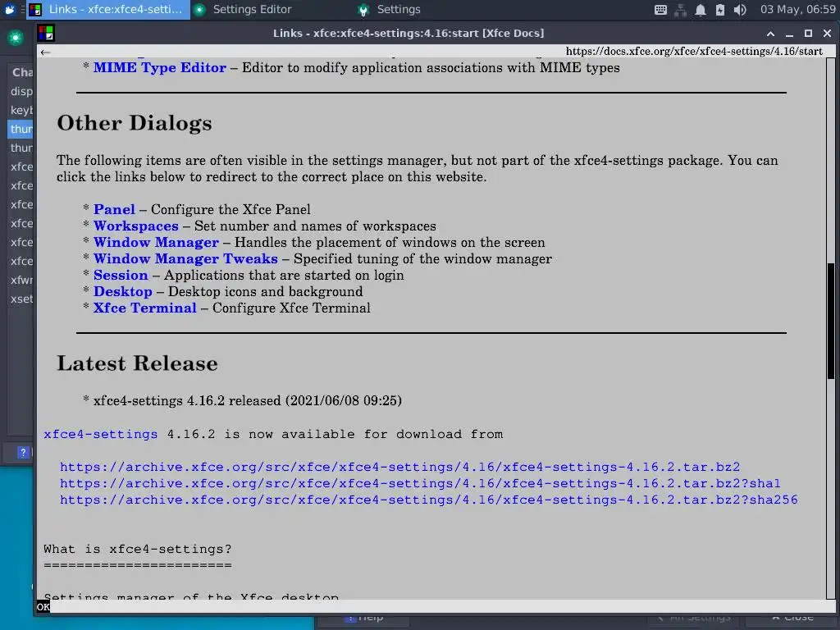The image size is (840, 630).
Task: Open the Desktop link
Action: tap(123, 291)
